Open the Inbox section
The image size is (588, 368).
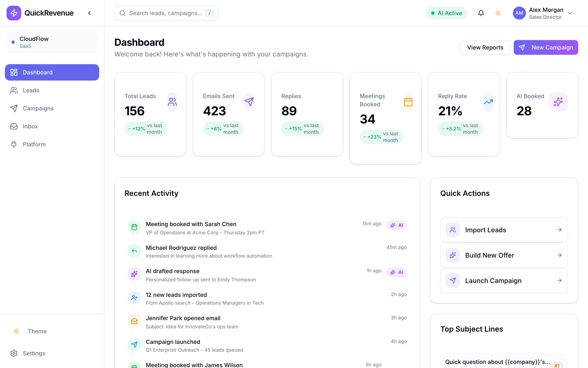coord(52,126)
